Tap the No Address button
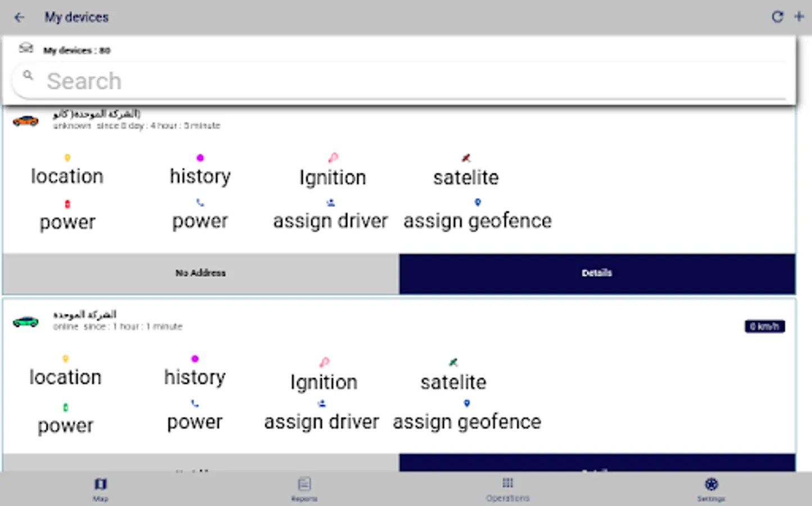The image size is (812, 506). pyautogui.click(x=201, y=273)
